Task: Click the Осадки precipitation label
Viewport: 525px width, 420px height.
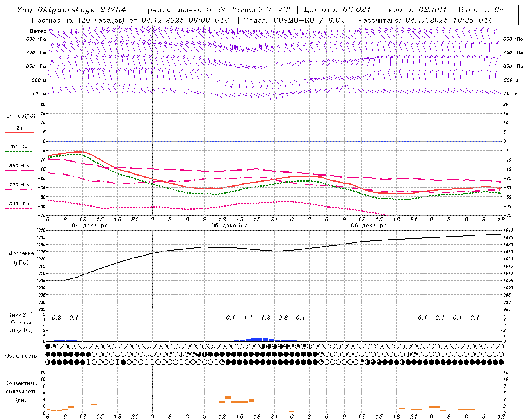Action: point(21,322)
